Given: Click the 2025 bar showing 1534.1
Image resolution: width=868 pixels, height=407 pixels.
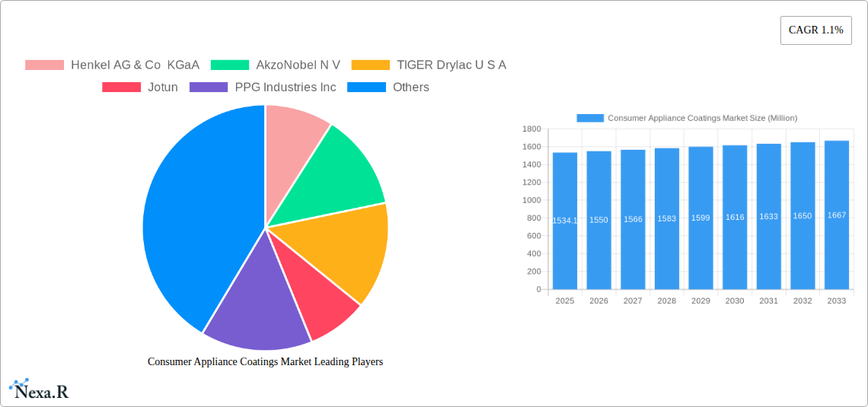Looking at the screenshot, I should [x=565, y=221].
